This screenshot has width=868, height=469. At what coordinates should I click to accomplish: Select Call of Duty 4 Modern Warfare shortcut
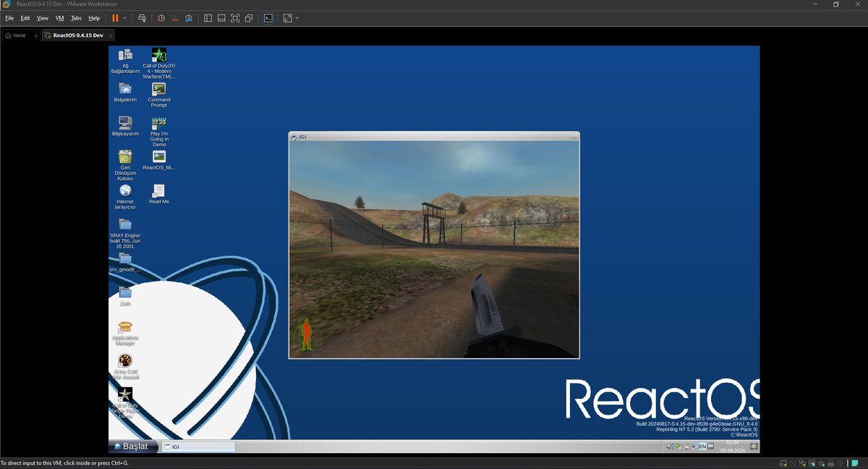[159, 64]
